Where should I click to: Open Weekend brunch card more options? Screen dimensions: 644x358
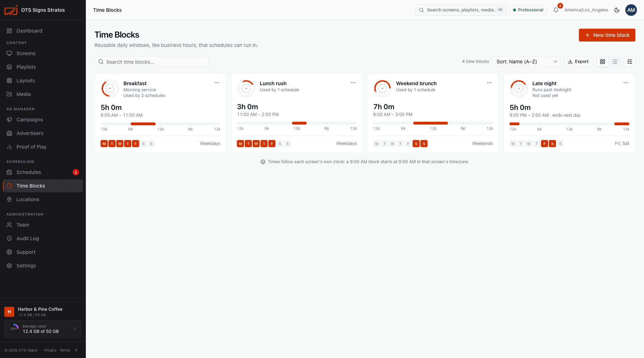click(489, 83)
